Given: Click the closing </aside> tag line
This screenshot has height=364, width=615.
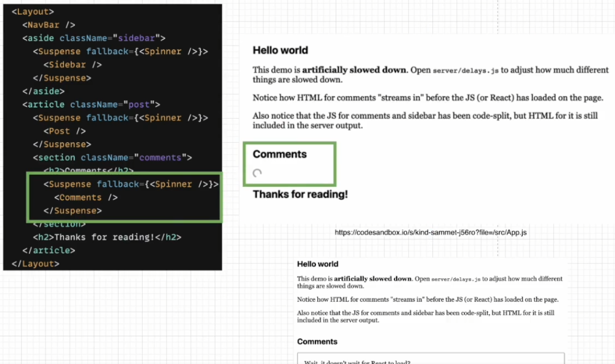Looking at the screenshot, I should click(43, 92).
